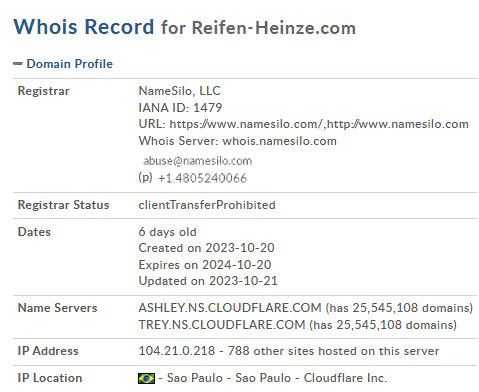Select Whois Server: whois.namesilo.com
The width and height of the screenshot is (479, 392).
click(x=237, y=141)
